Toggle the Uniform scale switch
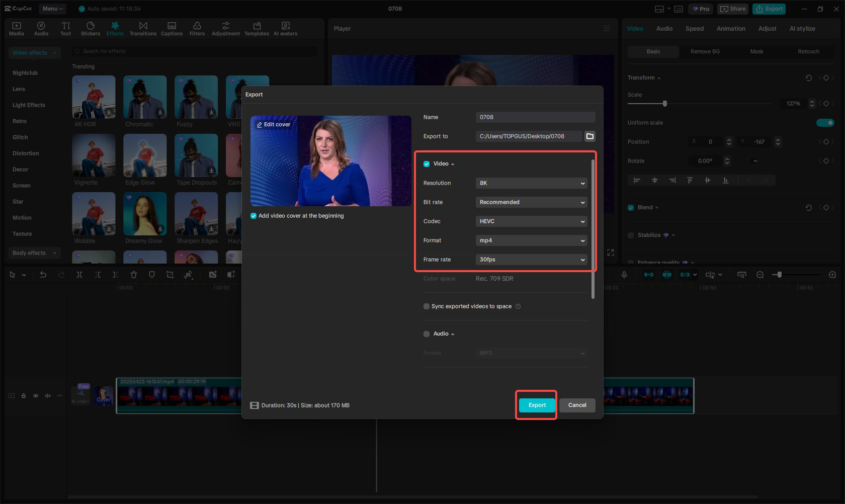Image resolution: width=845 pixels, height=504 pixels. click(x=825, y=122)
